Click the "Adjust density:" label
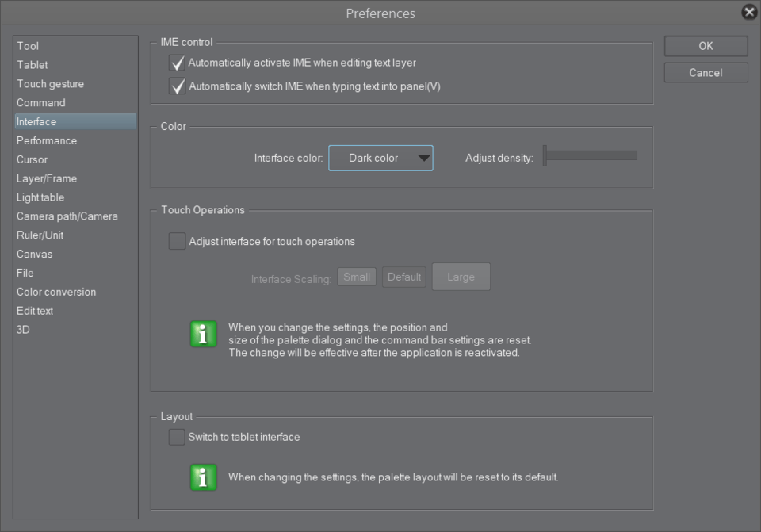 click(499, 159)
